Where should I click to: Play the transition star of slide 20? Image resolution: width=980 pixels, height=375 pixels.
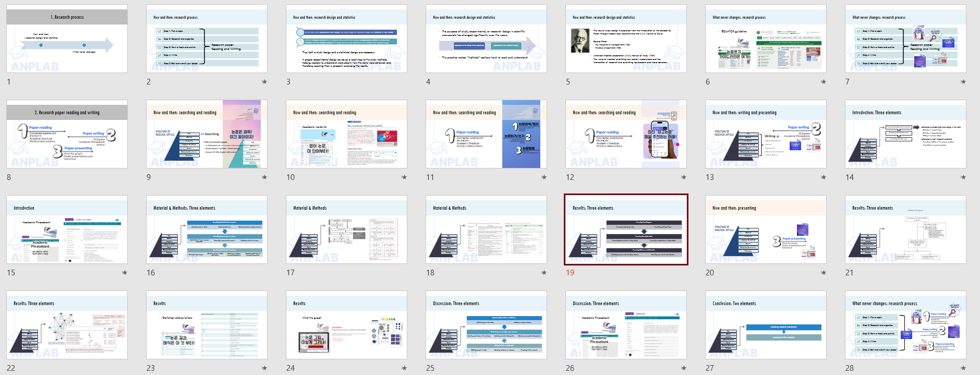click(824, 273)
